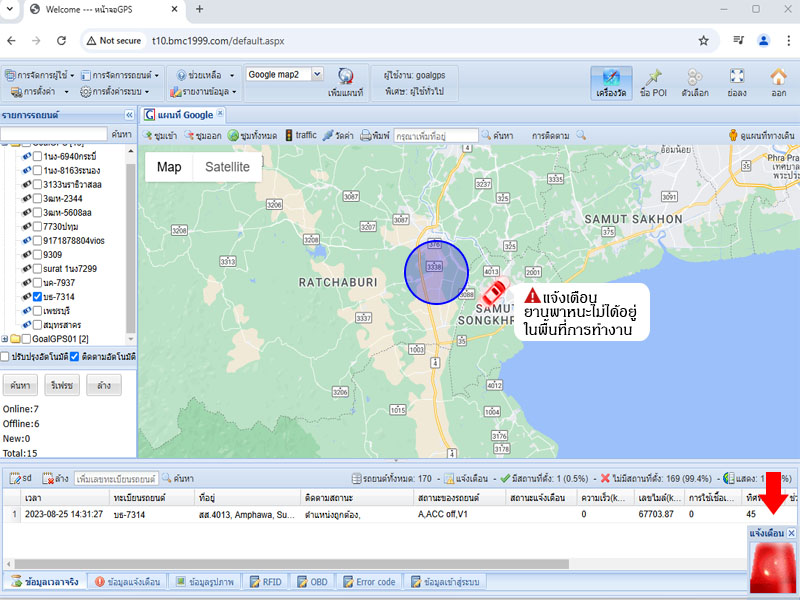Close the แผนที่ Google map tab
Image resolution: width=800 pixels, height=600 pixels.
[x=220, y=113]
